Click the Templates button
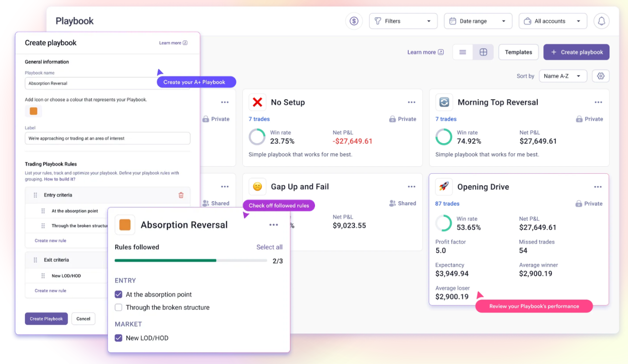The height and width of the screenshot is (364, 628). [518, 52]
